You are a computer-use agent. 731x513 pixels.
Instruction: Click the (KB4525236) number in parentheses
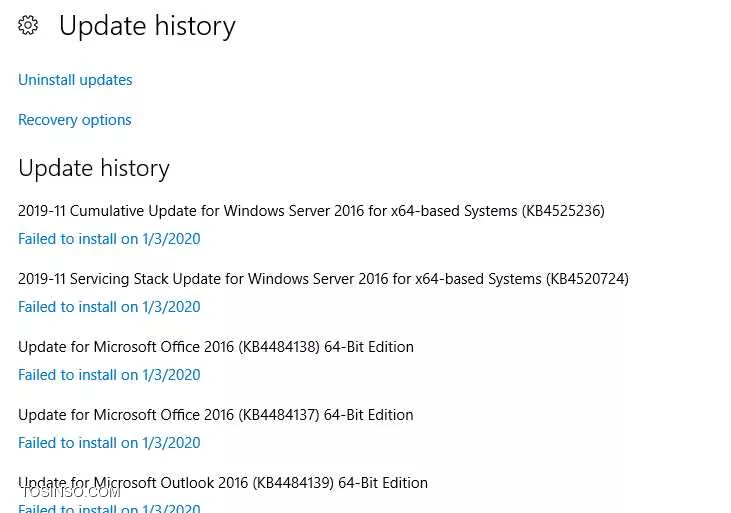click(563, 211)
